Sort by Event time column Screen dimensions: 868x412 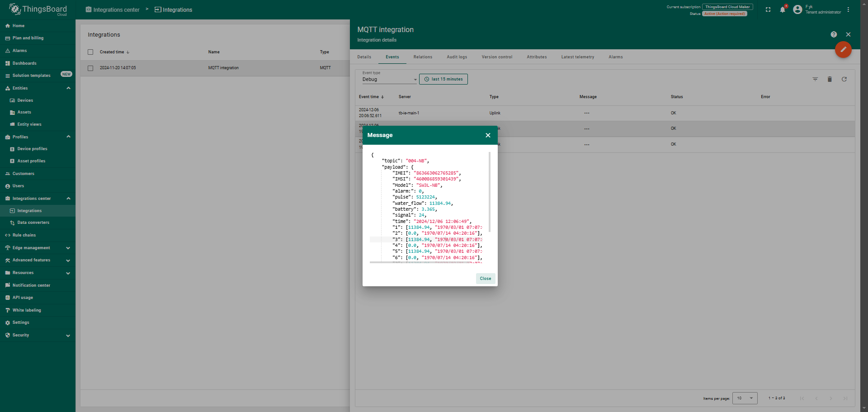pyautogui.click(x=371, y=97)
